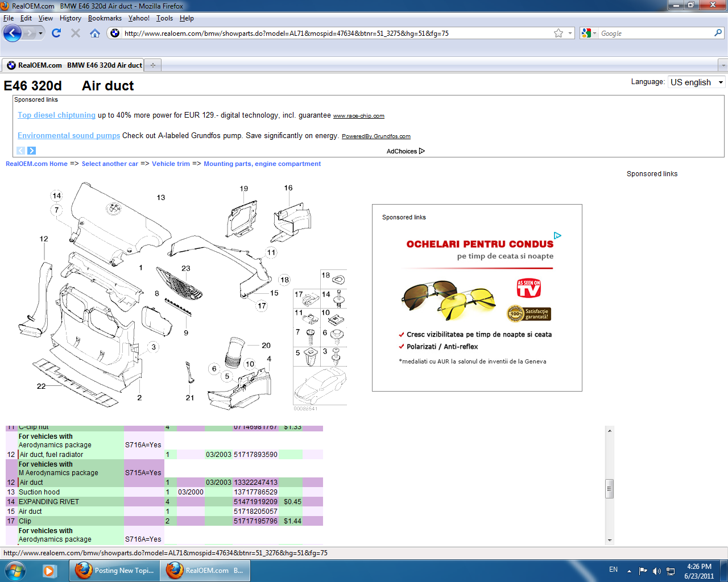Select the RealOEM.com BMW E46 tab
Image resolution: width=728 pixels, height=582 pixels.
tap(73, 65)
